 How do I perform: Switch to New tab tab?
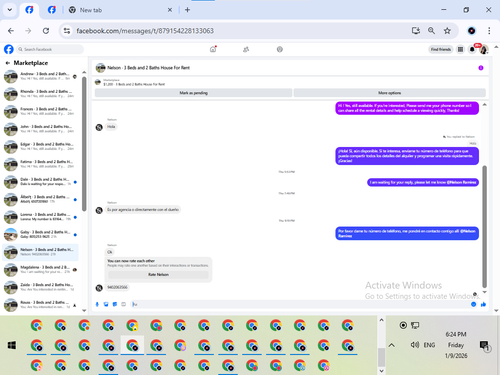(120, 10)
